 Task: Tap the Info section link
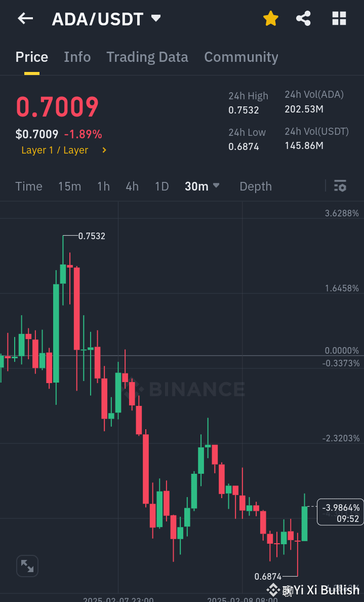click(77, 57)
